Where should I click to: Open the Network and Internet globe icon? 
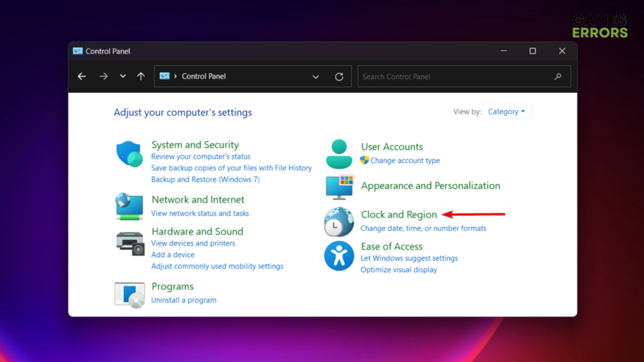click(130, 206)
